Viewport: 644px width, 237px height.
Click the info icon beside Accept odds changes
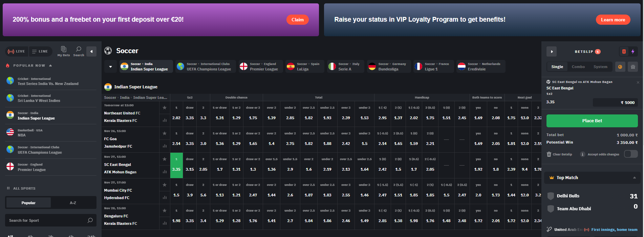coord(582,154)
